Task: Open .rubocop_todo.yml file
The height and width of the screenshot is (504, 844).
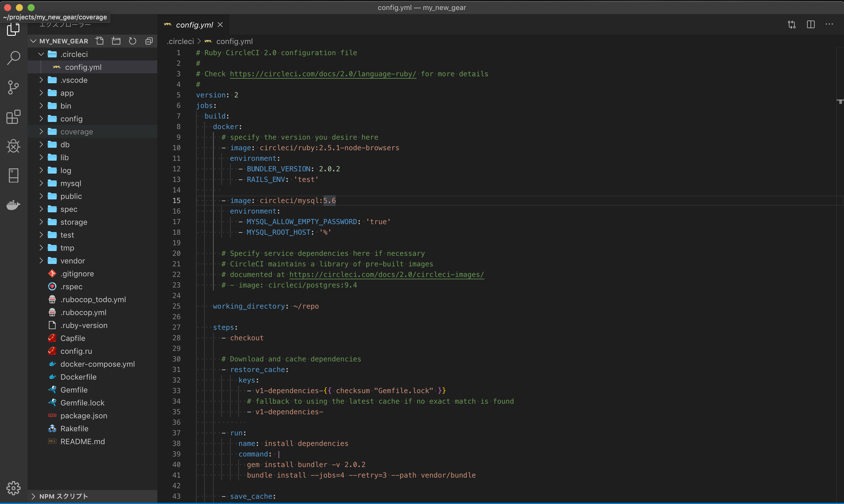Action: click(x=92, y=300)
